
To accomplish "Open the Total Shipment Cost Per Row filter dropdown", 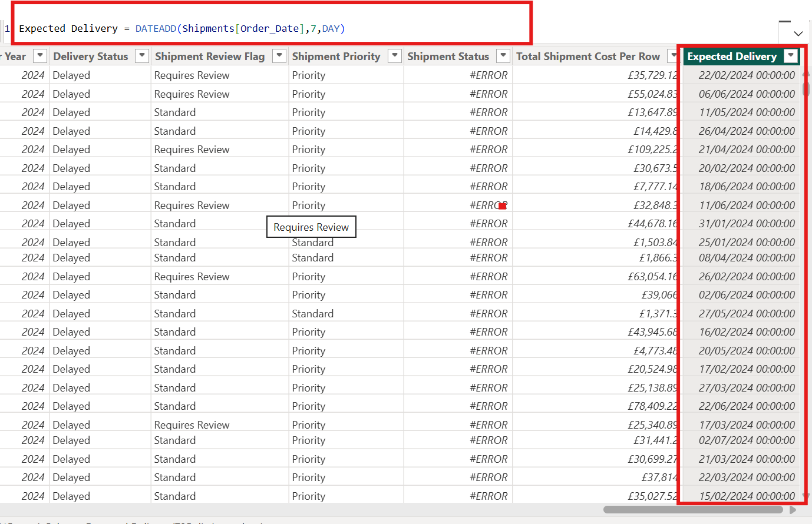I will pyautogui.click(x=673, y=56).
